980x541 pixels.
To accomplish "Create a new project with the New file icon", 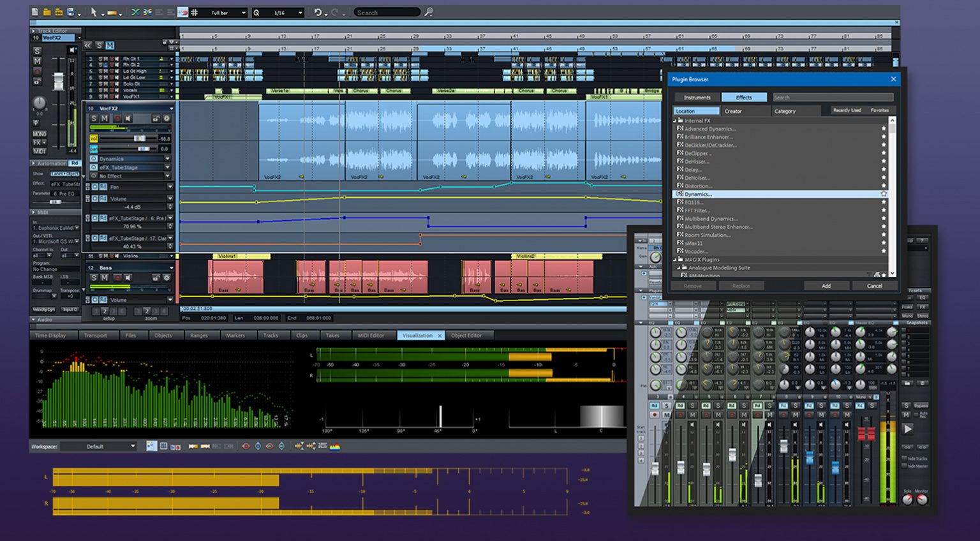I will point(35,12).
